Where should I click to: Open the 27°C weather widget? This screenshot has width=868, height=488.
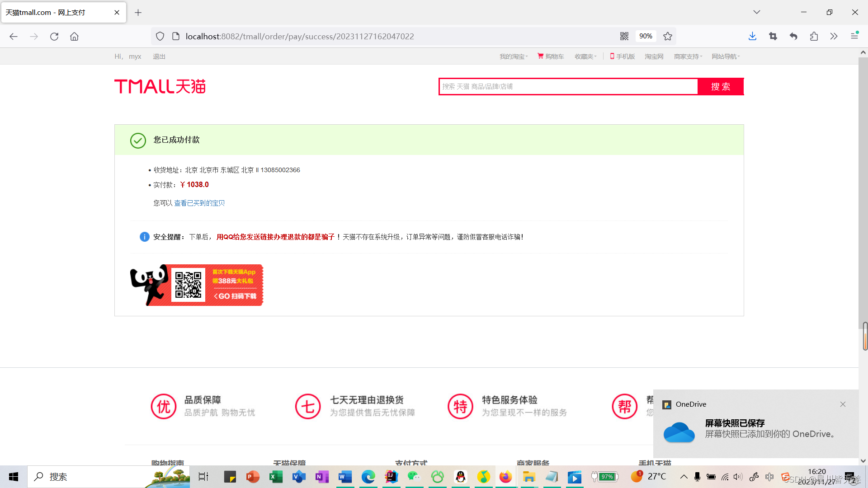coord(649,476)
